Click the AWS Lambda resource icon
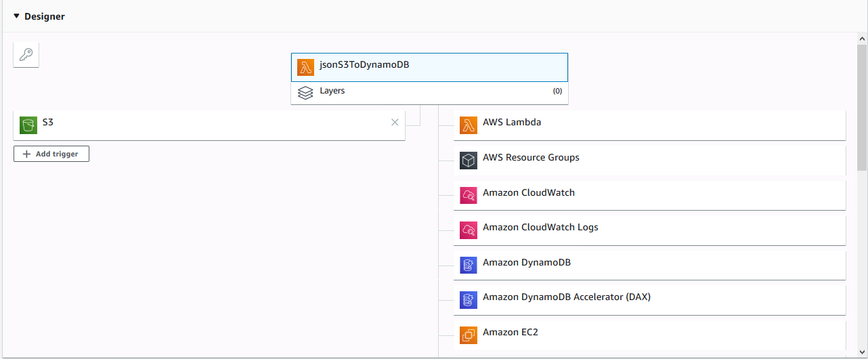This screenshot has height=359, width=868. coord(469,125)
